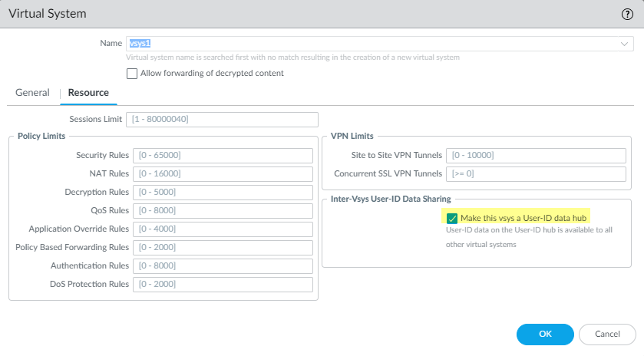Screen dimensions: 644x356
Task: Click the Security Rules limit field
Action: point(223,156)
